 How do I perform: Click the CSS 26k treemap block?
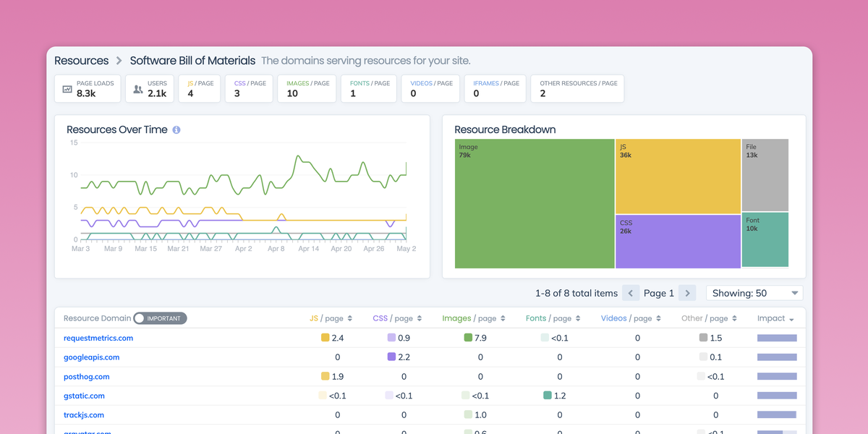(x=678, y=242)
